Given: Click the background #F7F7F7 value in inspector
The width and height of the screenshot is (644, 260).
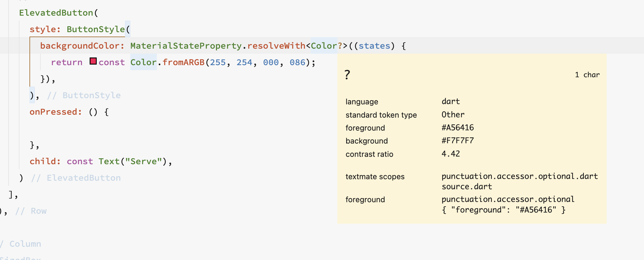Looking at the screenshot, I should [x=458, y=141].
